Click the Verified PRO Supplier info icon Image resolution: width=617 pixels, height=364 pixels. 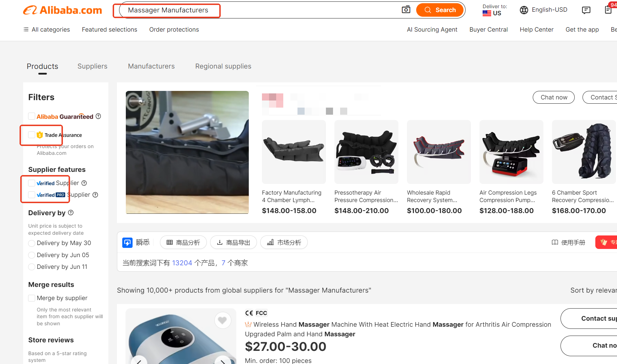[x=95, y=195]
